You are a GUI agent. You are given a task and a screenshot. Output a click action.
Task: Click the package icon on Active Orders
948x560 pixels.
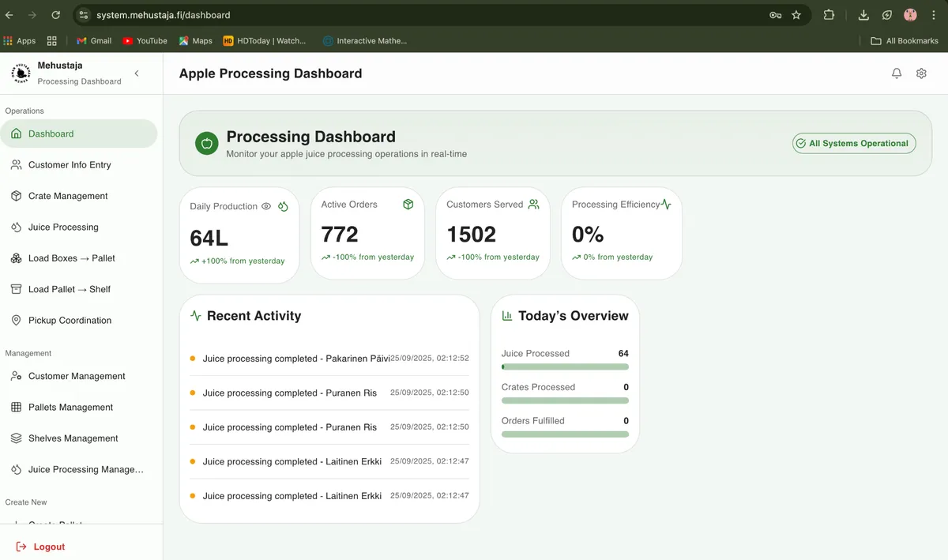(408, 204)
